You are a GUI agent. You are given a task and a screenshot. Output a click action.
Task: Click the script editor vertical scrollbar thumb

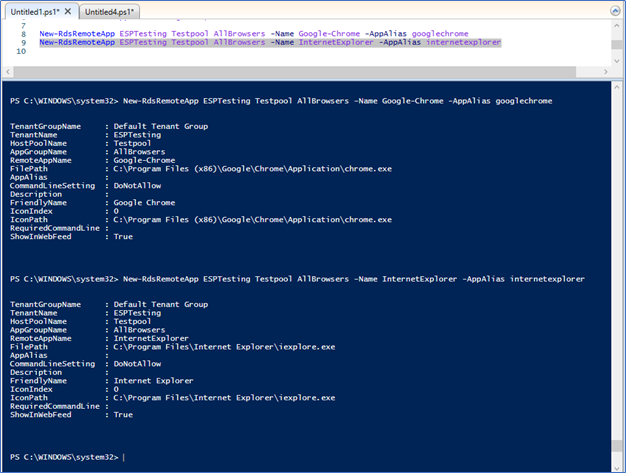click(616, 44)
